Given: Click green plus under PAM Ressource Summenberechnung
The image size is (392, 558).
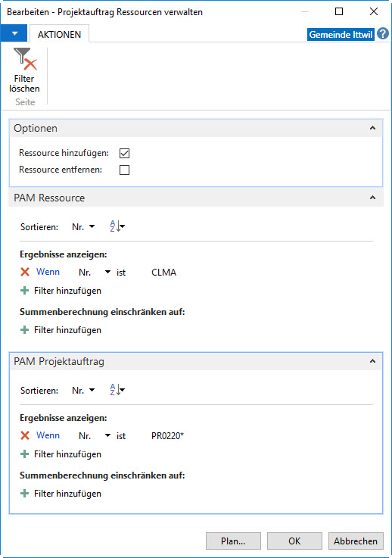Looking at the screenshot, I should (24, 330).
